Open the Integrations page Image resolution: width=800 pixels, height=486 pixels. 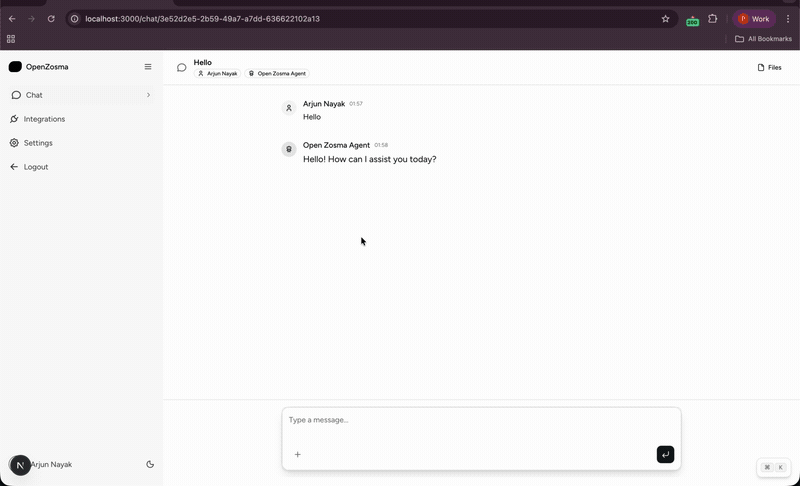click(x=44, y=119)
